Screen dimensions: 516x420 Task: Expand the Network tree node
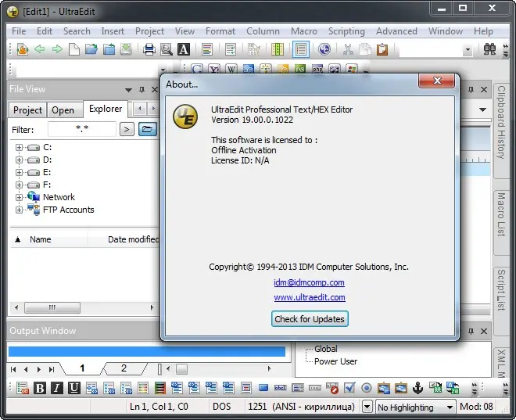tap(19, 198)
